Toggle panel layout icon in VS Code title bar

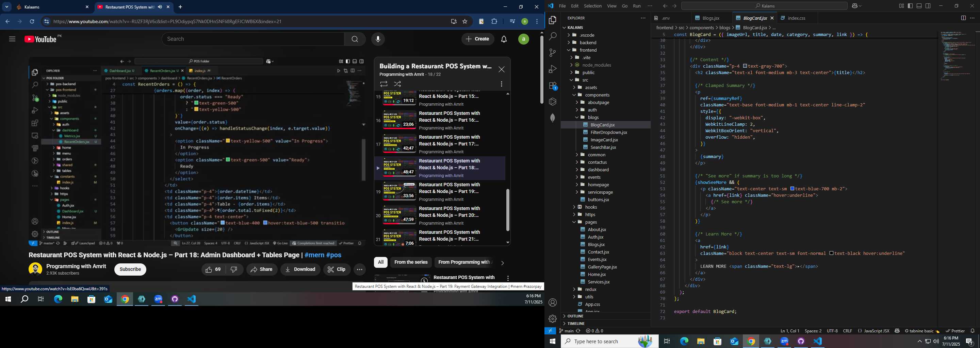919,6
